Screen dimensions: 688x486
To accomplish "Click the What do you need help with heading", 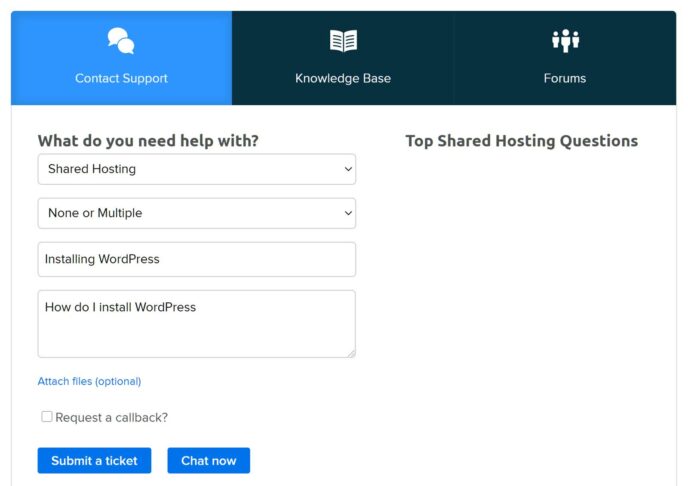I will (x=148, y=141).
